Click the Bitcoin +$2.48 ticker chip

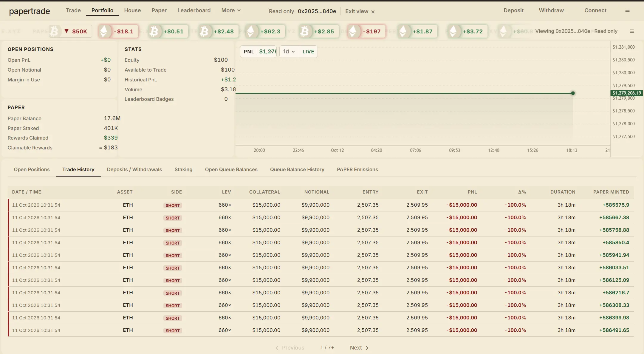(219, 31)
